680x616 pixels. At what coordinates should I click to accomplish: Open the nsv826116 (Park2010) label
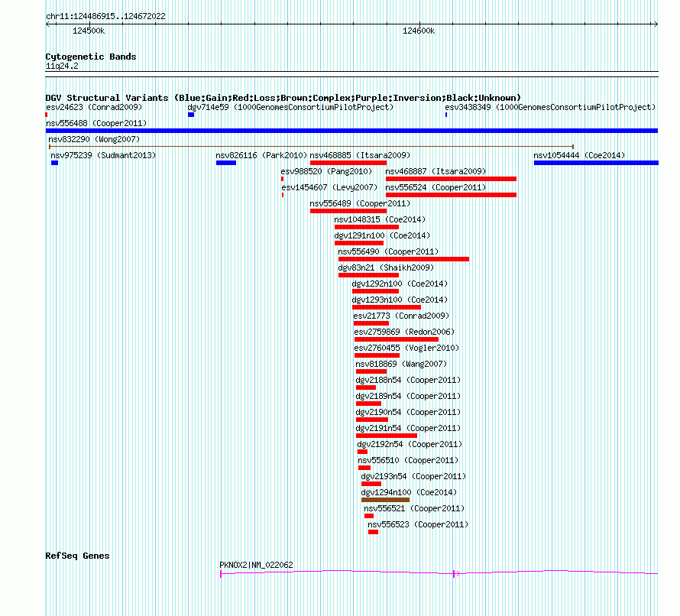261,155
